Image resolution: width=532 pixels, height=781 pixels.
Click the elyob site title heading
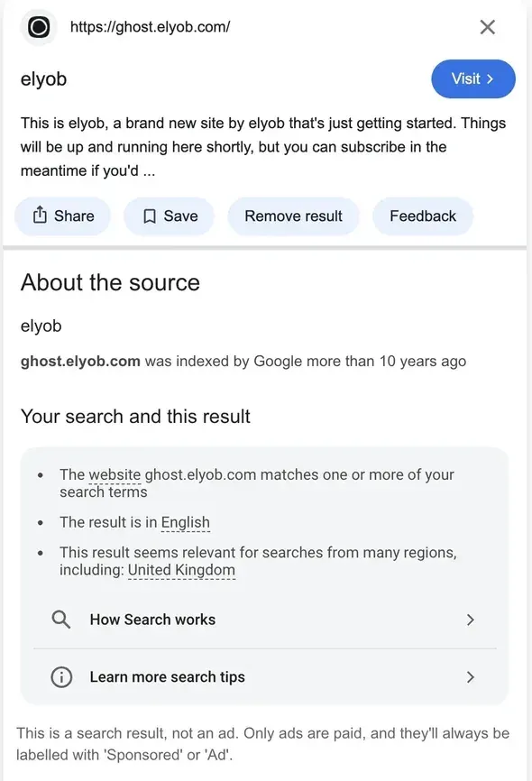click(x=43, y=79)
